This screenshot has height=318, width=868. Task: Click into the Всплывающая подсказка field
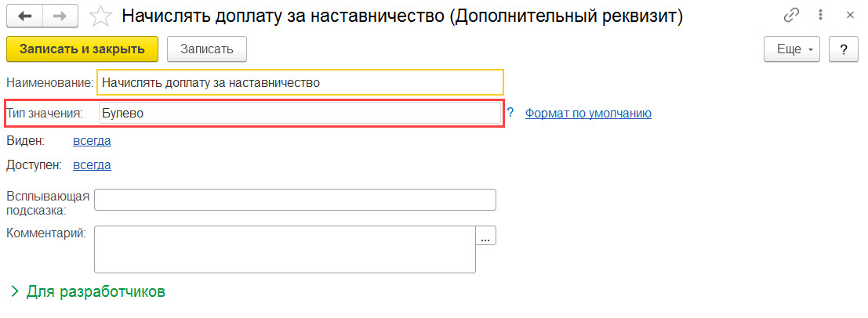[295, 200]
